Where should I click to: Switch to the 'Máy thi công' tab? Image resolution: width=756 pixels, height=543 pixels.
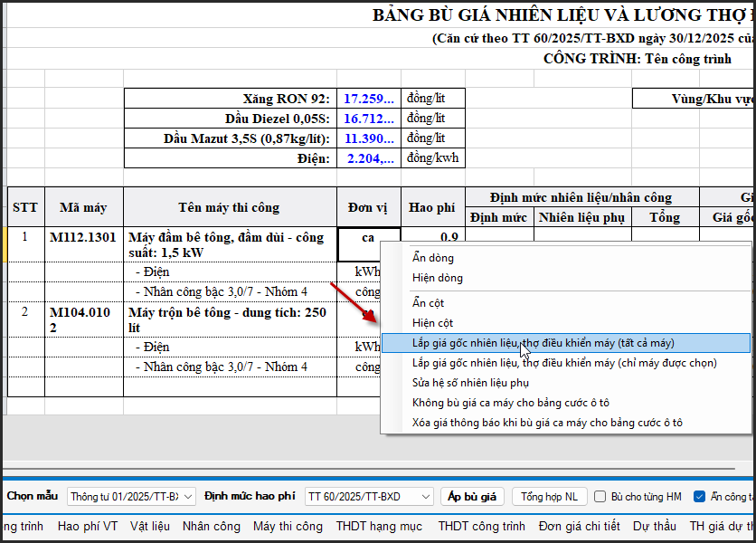288,526
